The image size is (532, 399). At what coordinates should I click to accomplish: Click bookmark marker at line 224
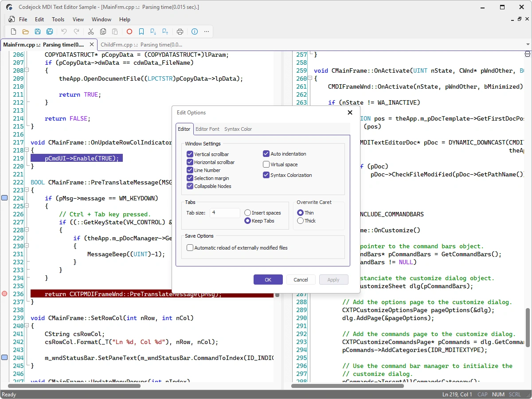4,198
